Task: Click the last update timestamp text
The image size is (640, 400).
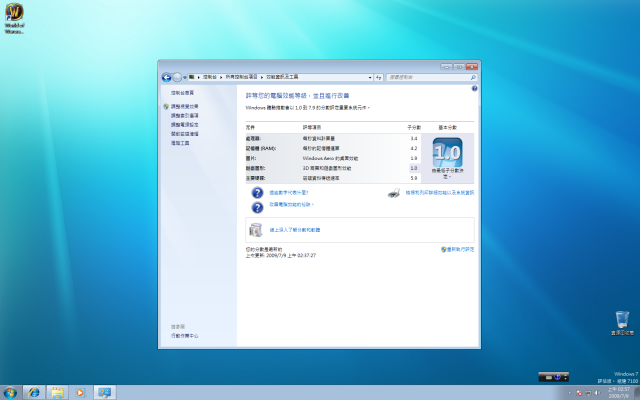Action: pyautogui.click(x=281, y=256)
